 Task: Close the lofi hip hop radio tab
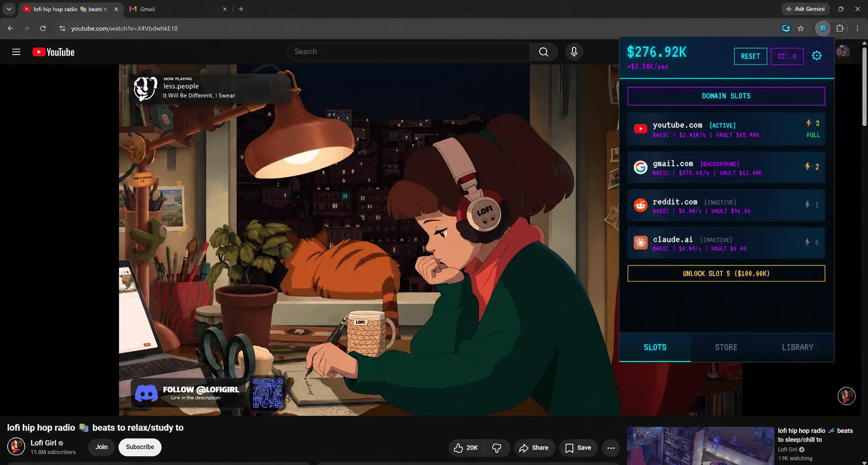(x=116, y=9)
